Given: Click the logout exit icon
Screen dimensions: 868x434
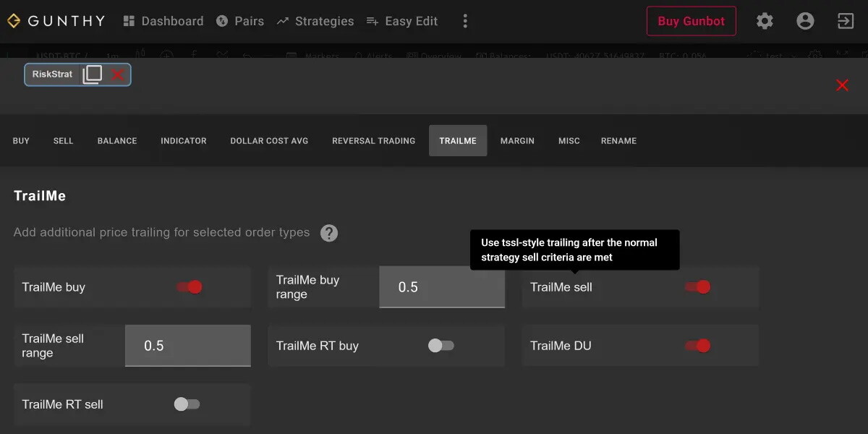Looking at the screenshot, I should click(x=846, y=21).
